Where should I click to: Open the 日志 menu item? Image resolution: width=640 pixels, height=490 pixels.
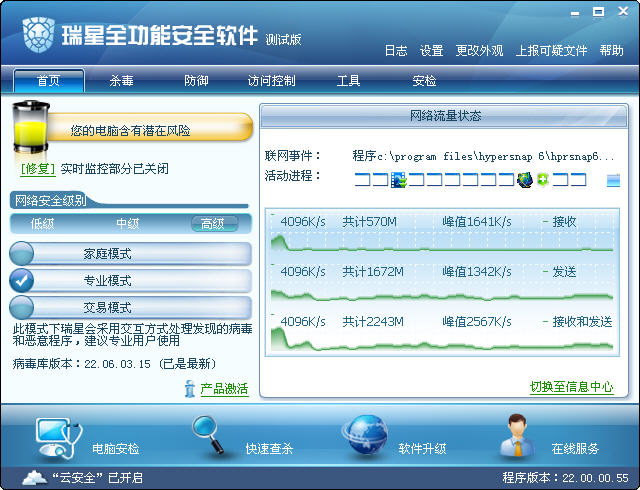click(396, 51)
